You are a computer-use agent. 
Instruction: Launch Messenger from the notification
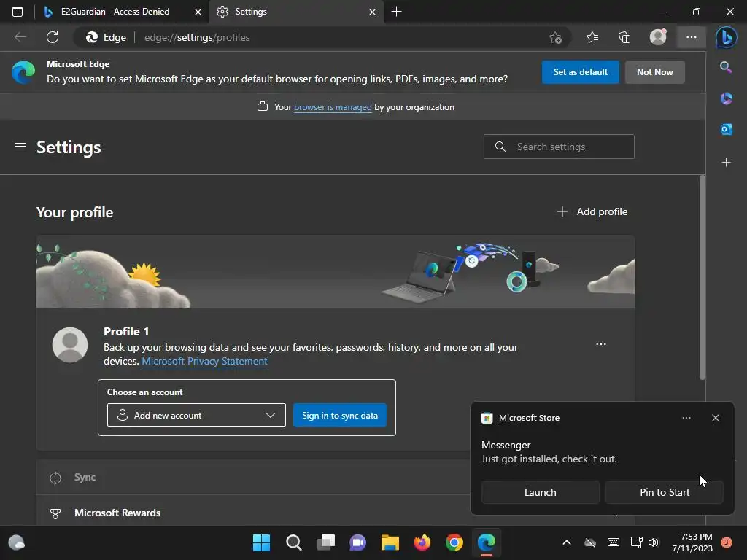tap(541, 492)
